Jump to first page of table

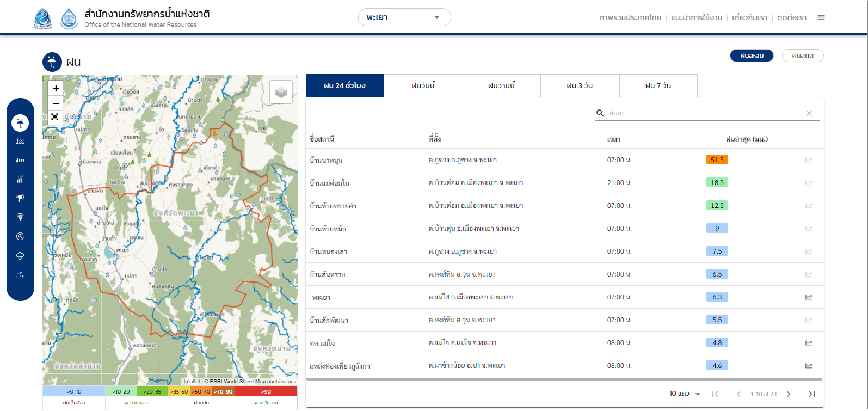pos(715,394)
